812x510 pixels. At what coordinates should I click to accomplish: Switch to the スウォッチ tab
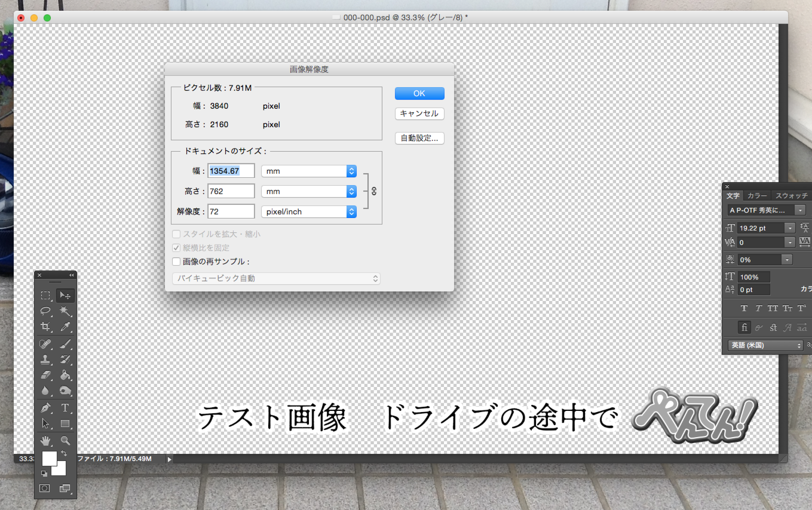[x=791, y=196]
